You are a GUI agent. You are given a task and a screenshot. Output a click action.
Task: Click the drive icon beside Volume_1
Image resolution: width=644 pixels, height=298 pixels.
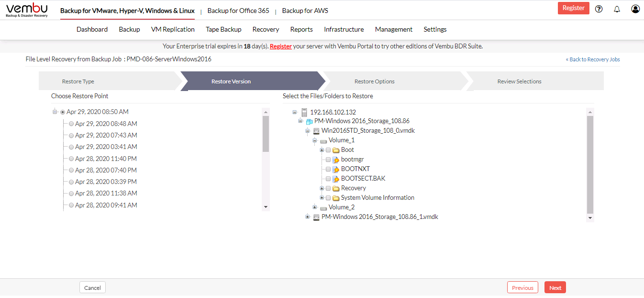(323, 141)
